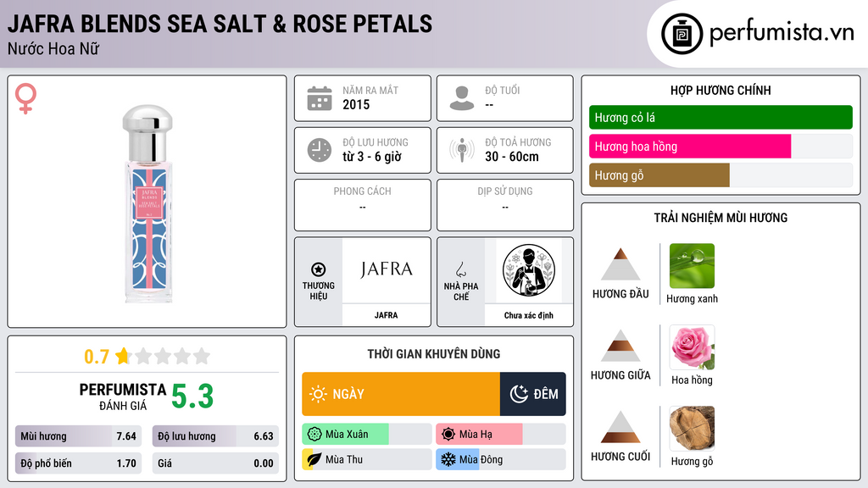Click the calendar icon beside 2015
The width and height of the screenshot is (868, 488).
(x=320, y=98)
